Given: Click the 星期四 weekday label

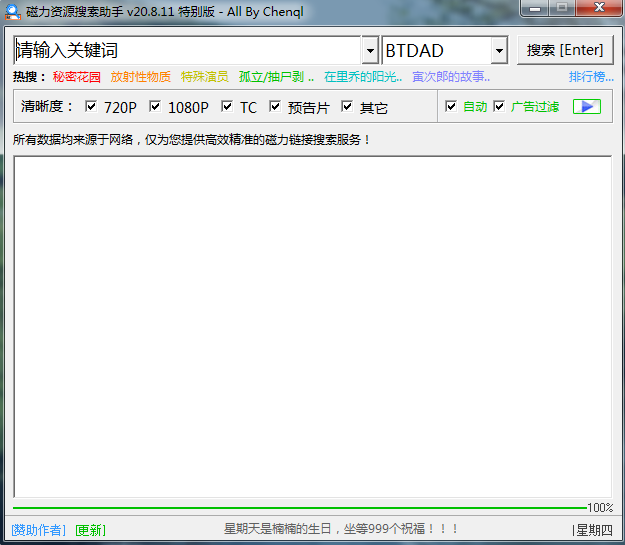Looking at the screenshot, I should click(594, 530).
